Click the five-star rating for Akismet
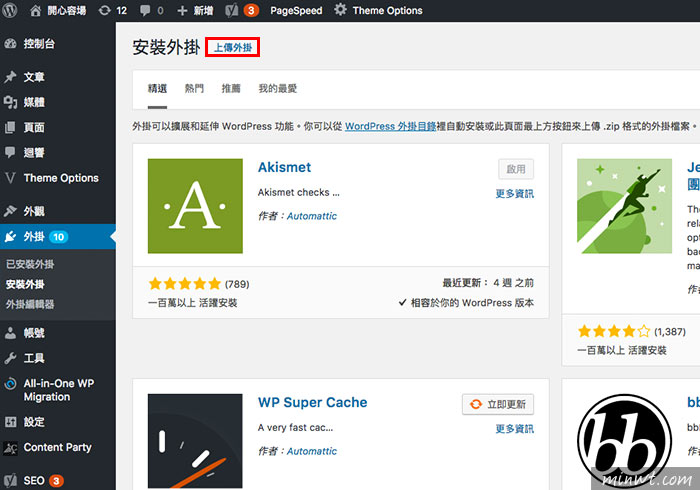The width and height of the screenshot is (700, 490). click(x=185, y=283)
